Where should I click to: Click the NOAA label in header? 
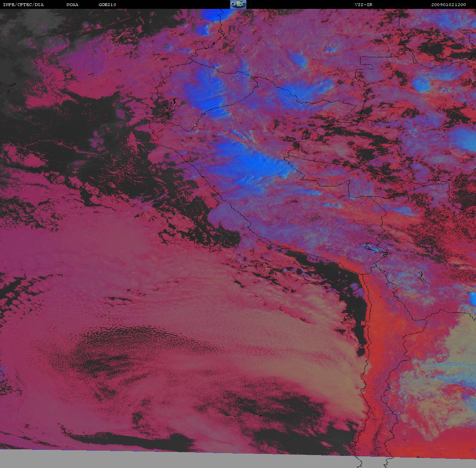point(73,4)
